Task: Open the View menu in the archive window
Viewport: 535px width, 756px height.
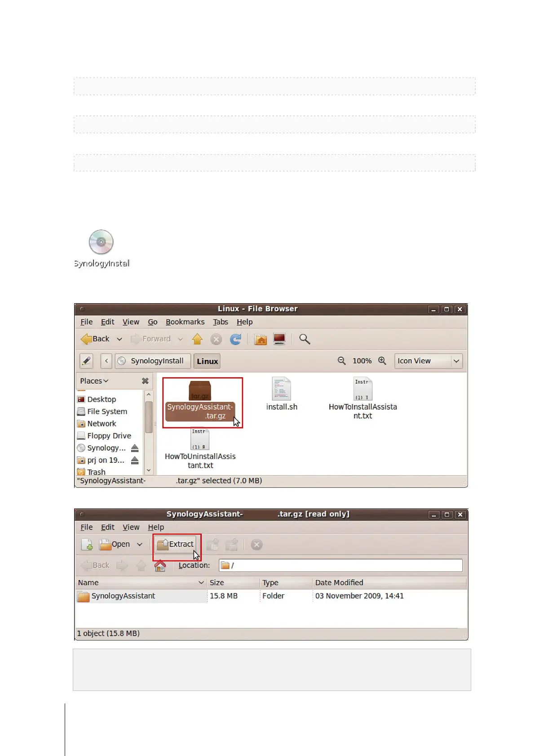Action: click(131, 527)
